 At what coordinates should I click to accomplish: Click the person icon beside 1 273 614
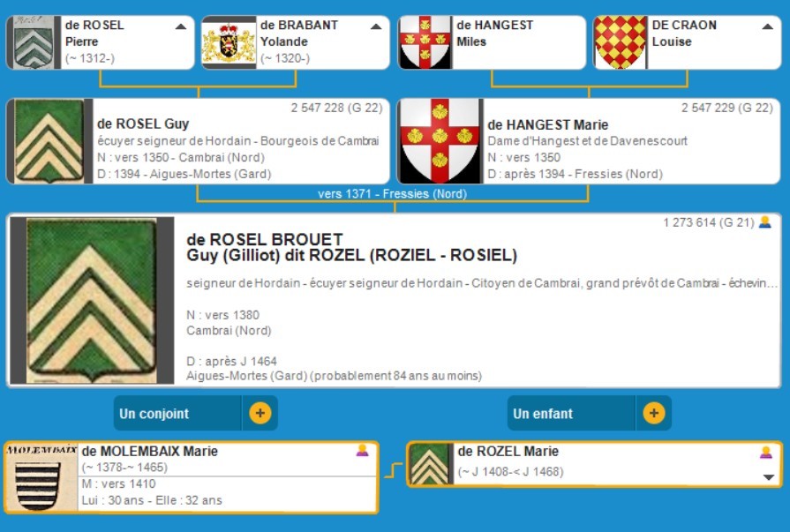[x=764, y=222]
